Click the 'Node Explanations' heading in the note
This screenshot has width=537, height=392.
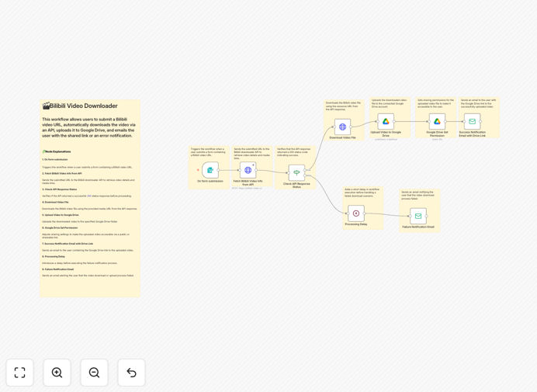[57, 151]
